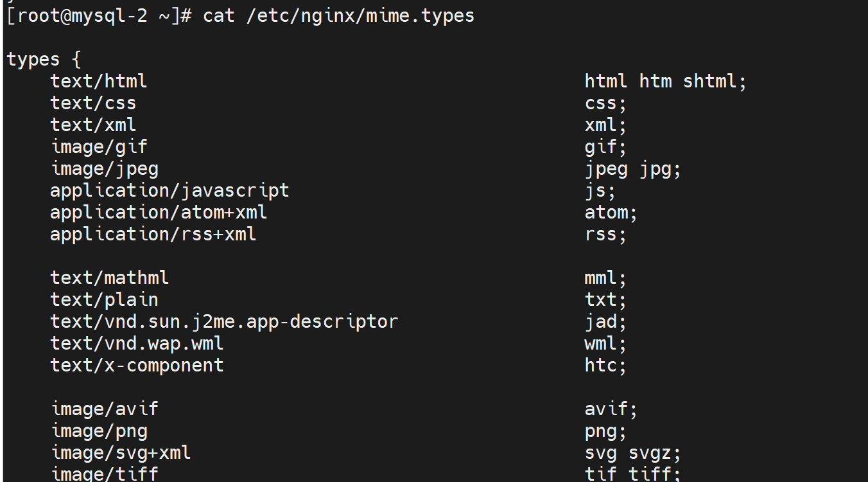Click the text/css MIME type line

[x=93, y=103]
